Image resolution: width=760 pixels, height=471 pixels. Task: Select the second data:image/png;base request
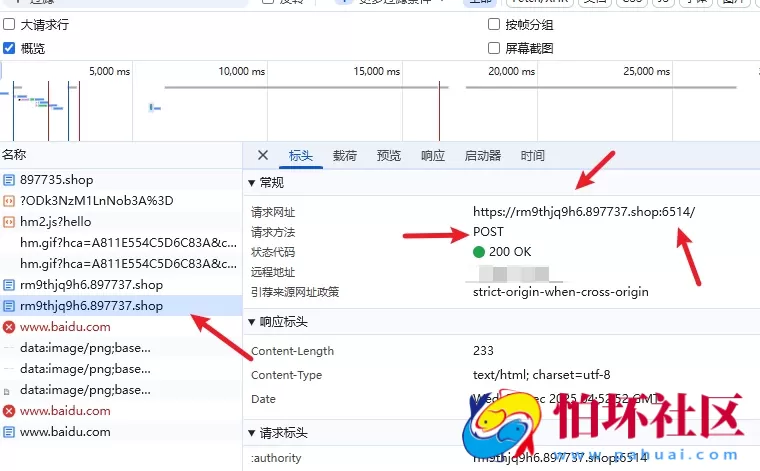point(121,369)
